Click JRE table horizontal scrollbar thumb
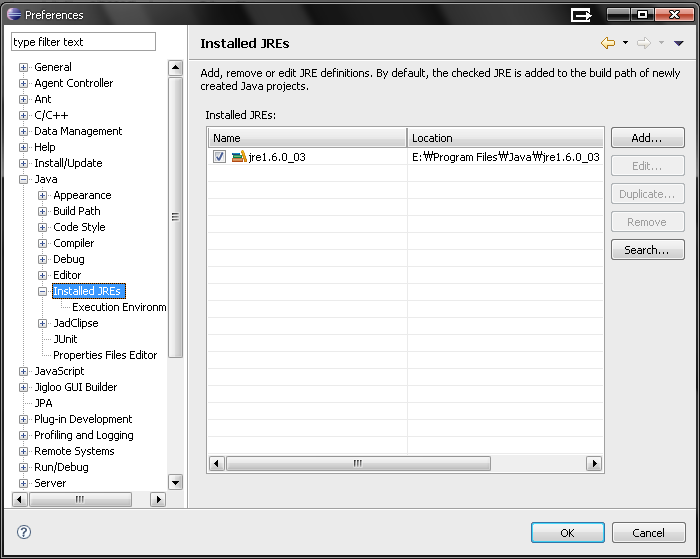The image size is (700, 559). 358,463
